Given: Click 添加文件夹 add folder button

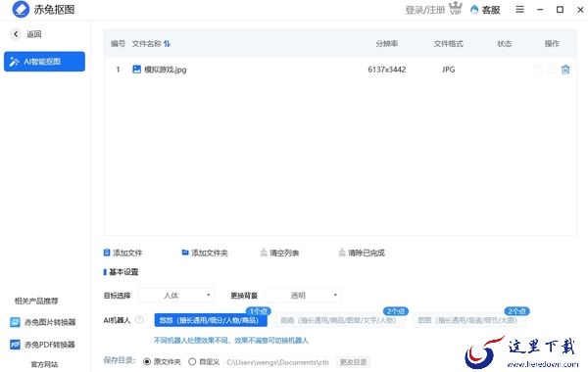Looking at the screenshot, I should tap(205, 253).
